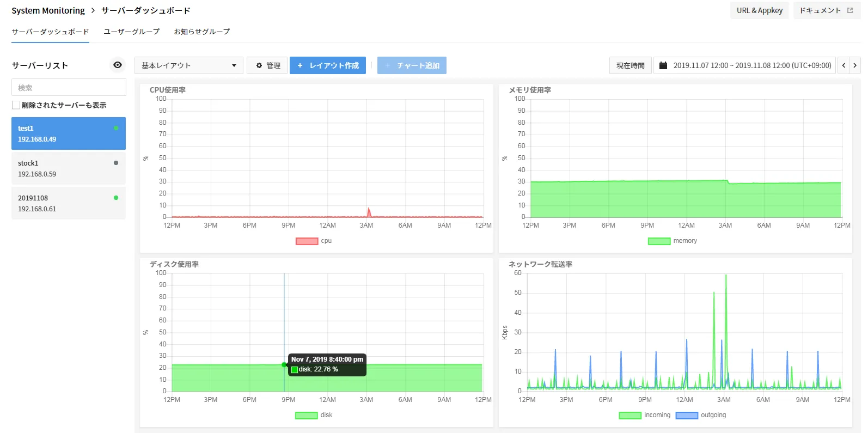The image size is (868, 433).
Task: Click the ネットワーク転送率 chart title
Action: pyautogui.click(x=540, y=264)
